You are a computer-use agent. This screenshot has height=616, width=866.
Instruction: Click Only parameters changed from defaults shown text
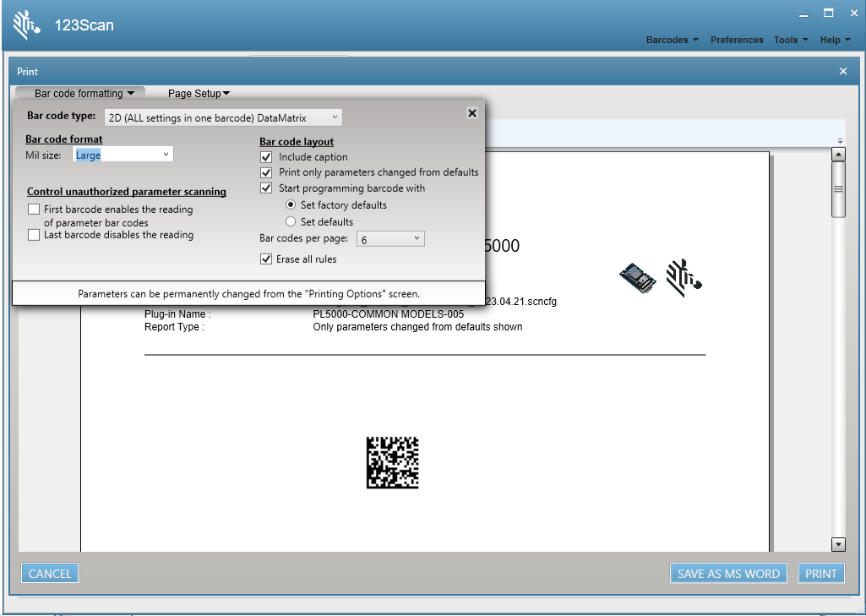pos(417,327)
